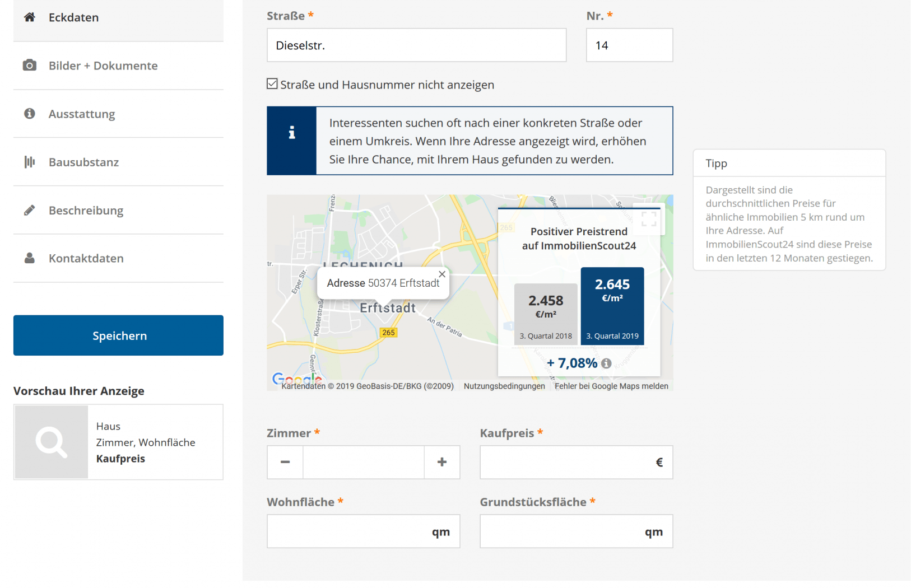The width and height of the screenshot is (911, 588).
Task: Switch to the Beschreibung section
Action: coord(118,210)
